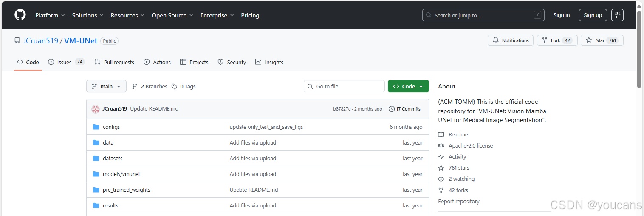This screenshot has height=216, width=644.
Task: Open the green Code dropdown button
Action: point(408,86)
